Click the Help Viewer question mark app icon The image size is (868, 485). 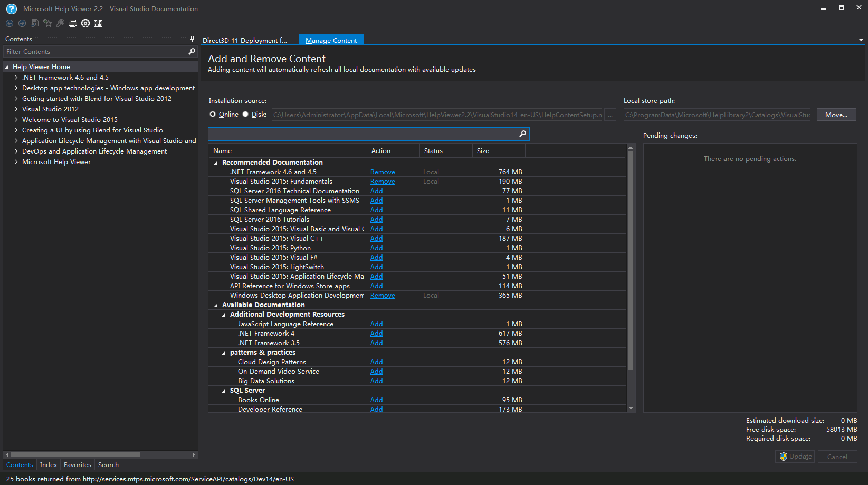[11, 8]
